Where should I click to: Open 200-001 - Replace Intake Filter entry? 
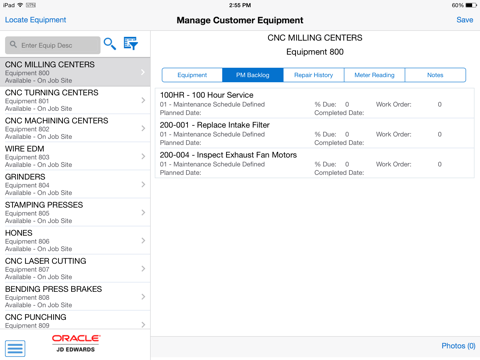(315, 133)
